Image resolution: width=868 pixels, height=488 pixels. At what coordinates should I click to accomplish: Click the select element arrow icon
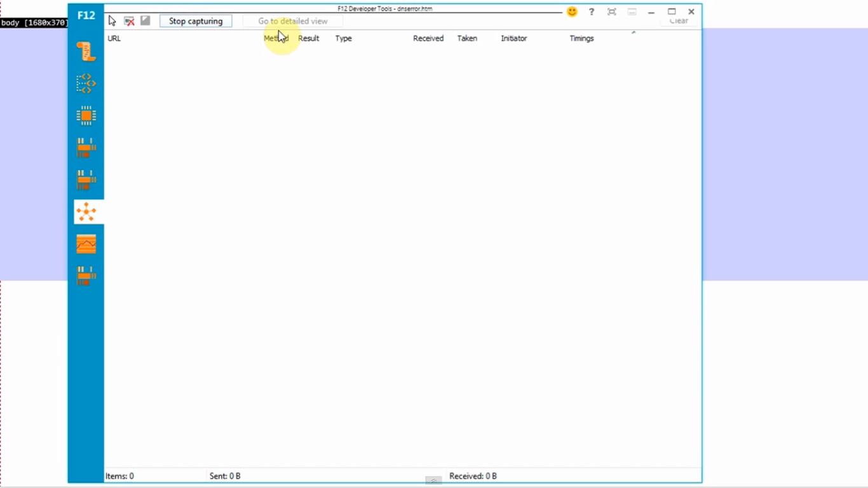pos(112,21)
